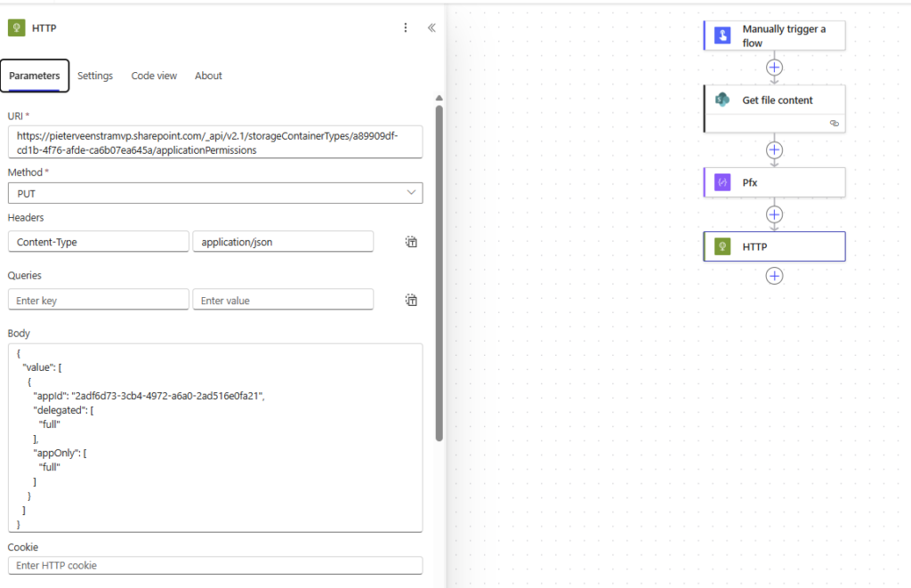911x588 pixels.
Task: Toggle text mode icon for Headers
Action: [411, 242]
